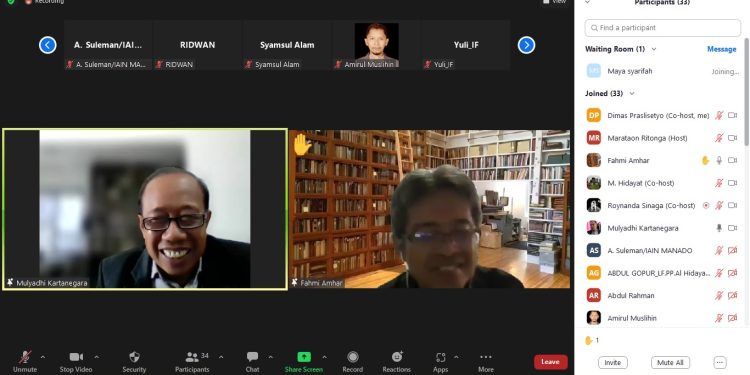Screen dimensions: 750x375
Task: Collapse the Joined (33) section
Action: coord(631,94)
